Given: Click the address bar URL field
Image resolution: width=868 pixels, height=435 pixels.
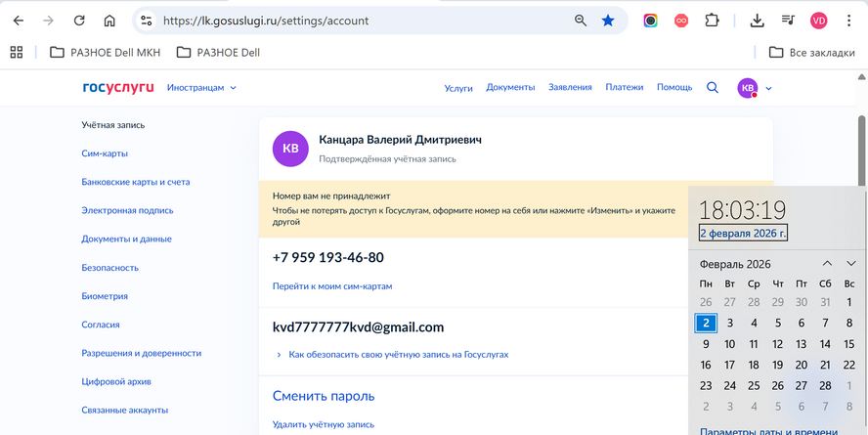Looking at the screenshot, I should 366,22.
